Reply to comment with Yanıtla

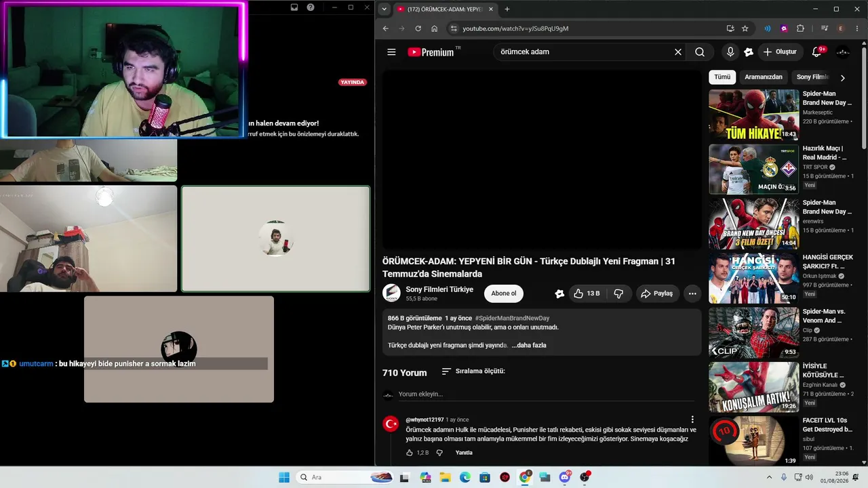coord(464,453)
